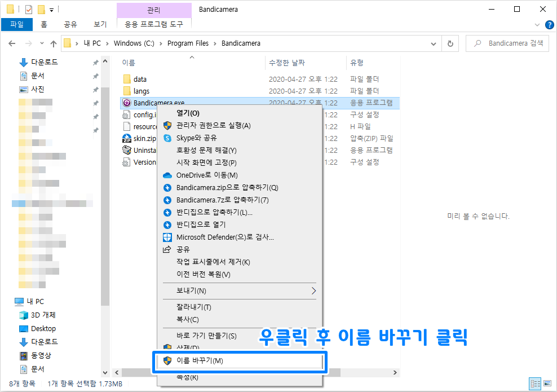The height and width of the screenshot is (392, 557).
Task: Select the Bandicamera.exe file icon
Action: [127, 103]
